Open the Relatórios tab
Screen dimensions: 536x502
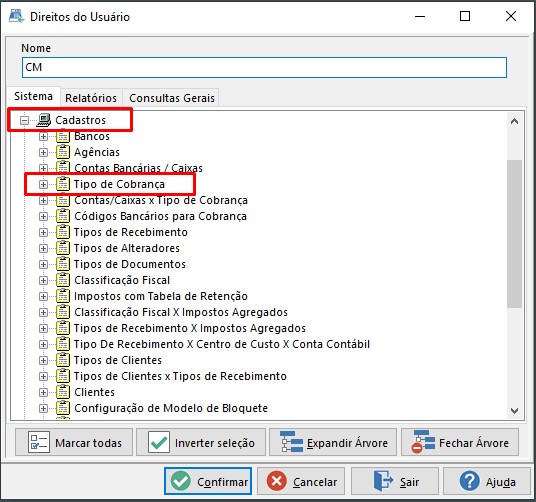(x=91, y=98)
